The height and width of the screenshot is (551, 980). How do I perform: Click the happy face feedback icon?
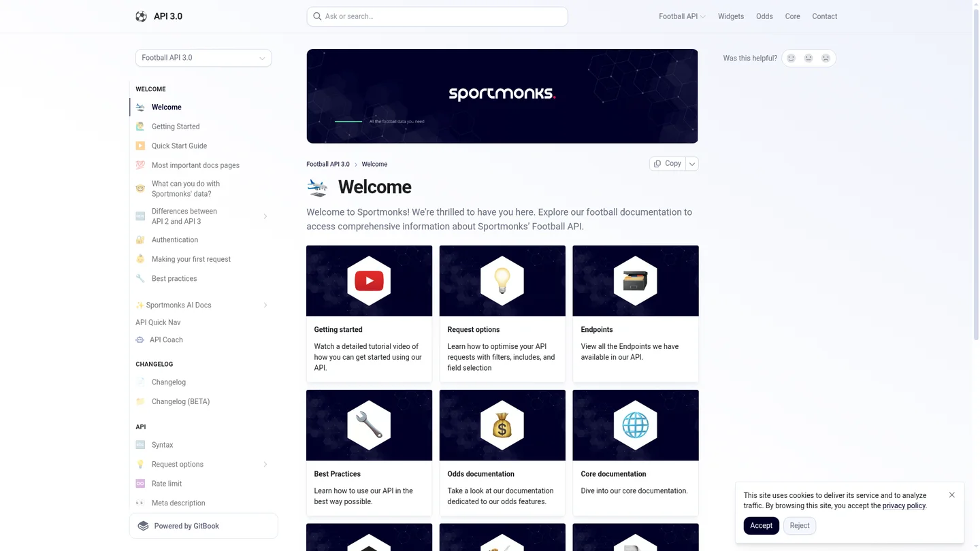tap(791, 59)
